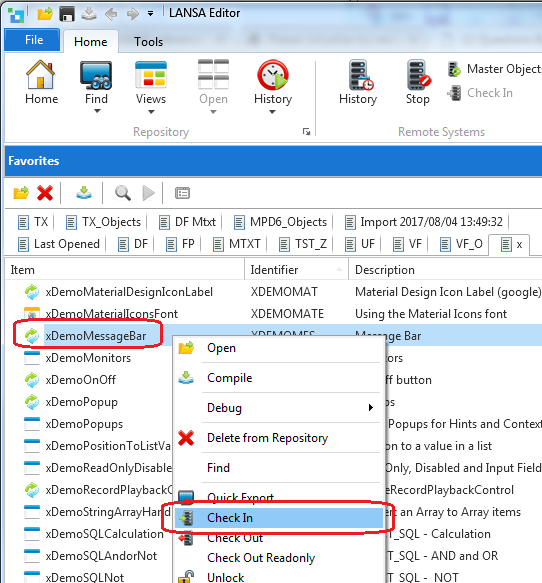Expand the Find dropdown arrow
The width and height of the screenshot is (542, 583).
click(x=97, y=111)
